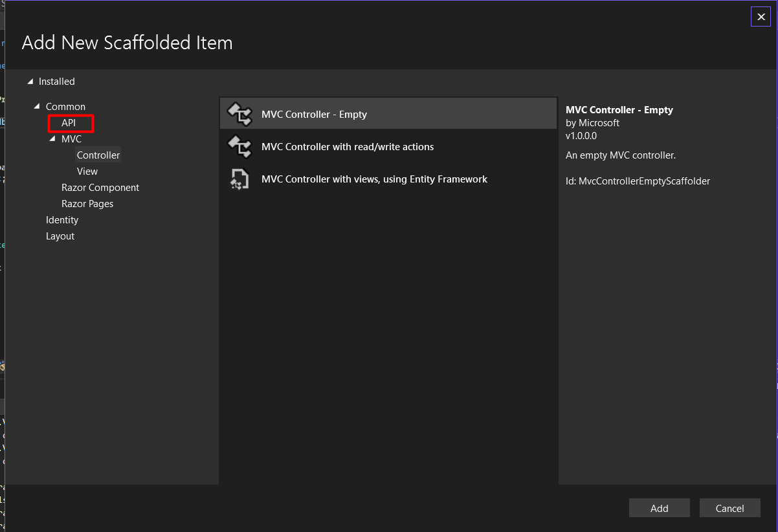Click the MVC Controller - Empty icon
This screenshot has width=778, height=532.
(239, 115)
